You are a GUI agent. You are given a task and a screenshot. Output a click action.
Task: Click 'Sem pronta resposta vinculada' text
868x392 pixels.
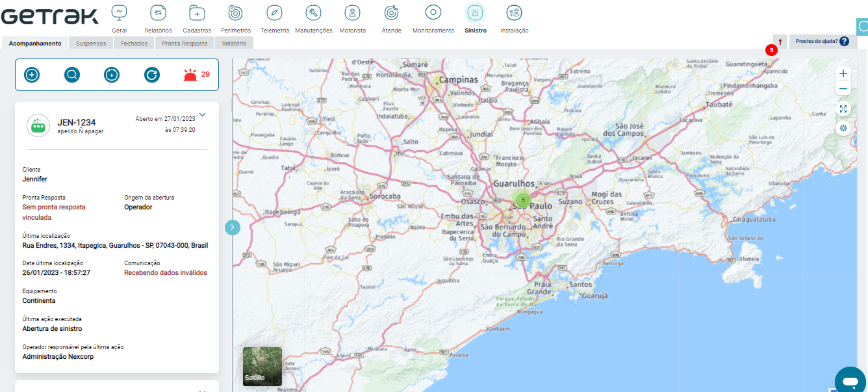54,212
